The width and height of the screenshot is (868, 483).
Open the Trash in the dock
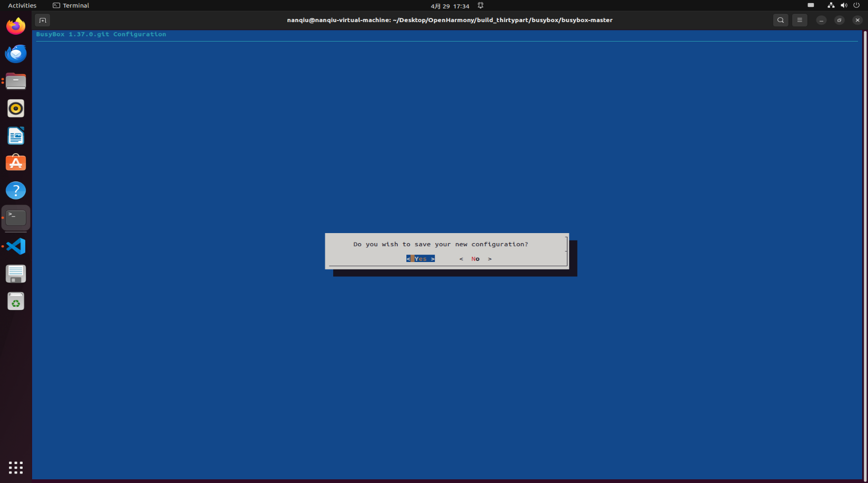point(16,301)
